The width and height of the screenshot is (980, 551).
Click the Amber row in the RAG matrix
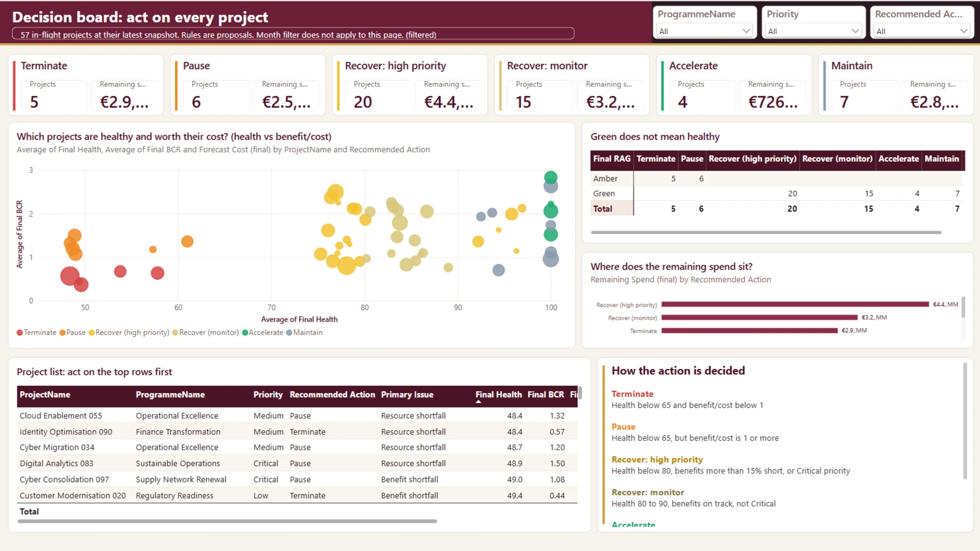(776, 179)
